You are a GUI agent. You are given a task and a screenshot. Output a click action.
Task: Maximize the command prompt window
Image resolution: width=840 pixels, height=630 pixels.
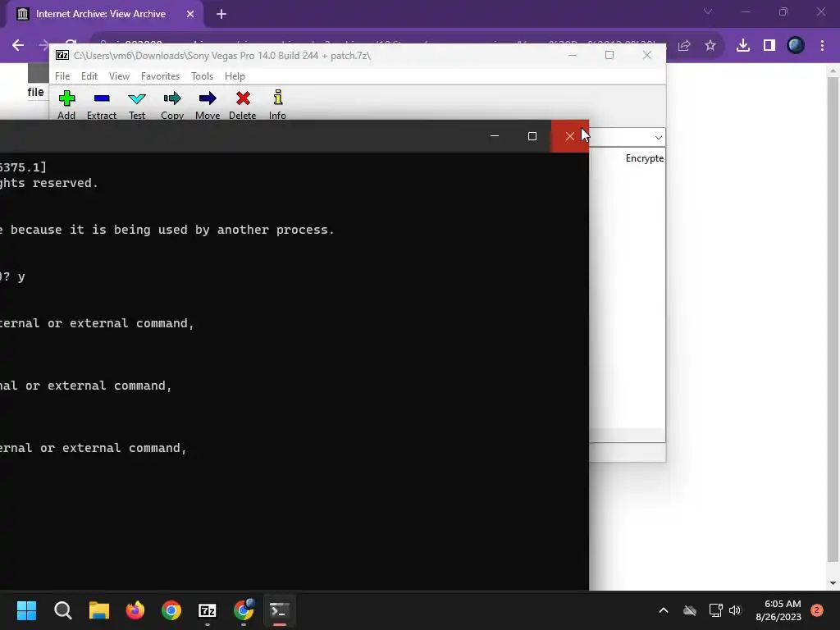click(x=532, y=136)
